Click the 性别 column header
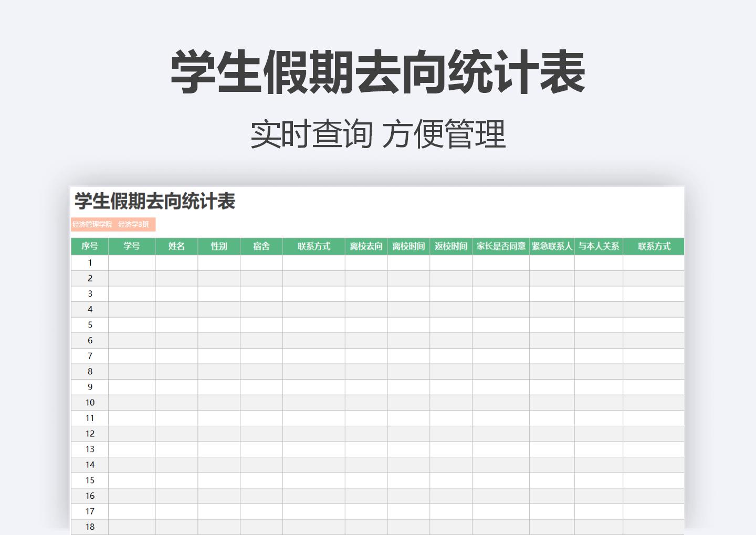 pos(219,245)
